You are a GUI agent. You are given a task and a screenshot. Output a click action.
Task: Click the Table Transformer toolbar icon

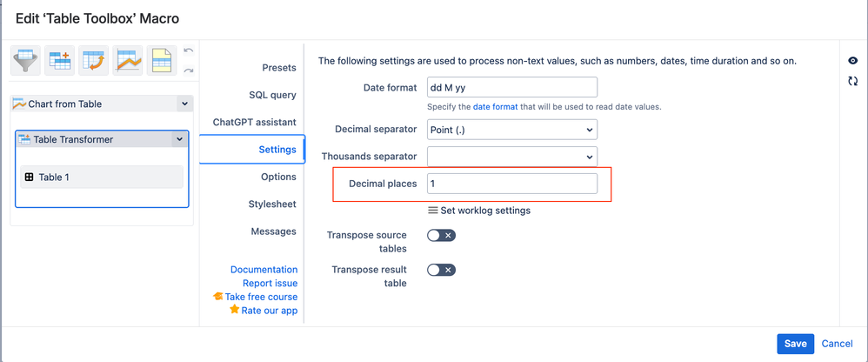coord(60,60)
